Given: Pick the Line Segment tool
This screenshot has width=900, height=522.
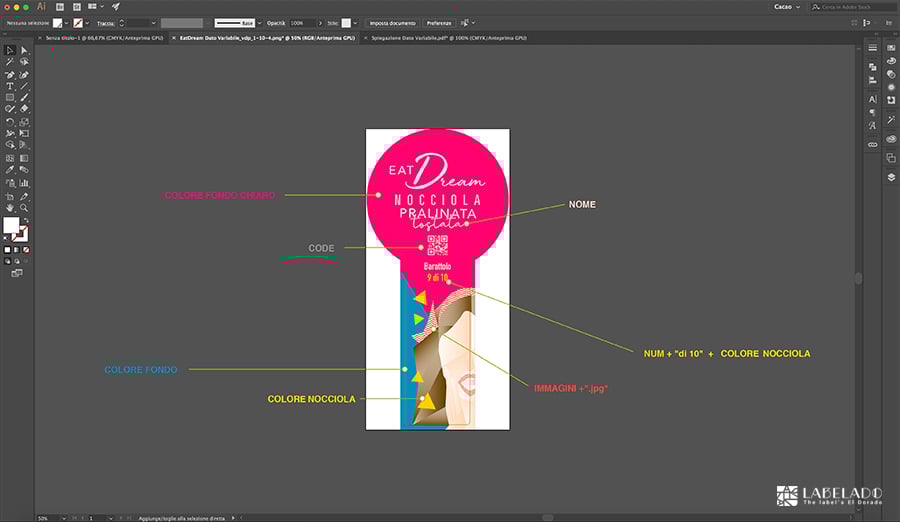Looking at the screenshot, I should [24, 87].
